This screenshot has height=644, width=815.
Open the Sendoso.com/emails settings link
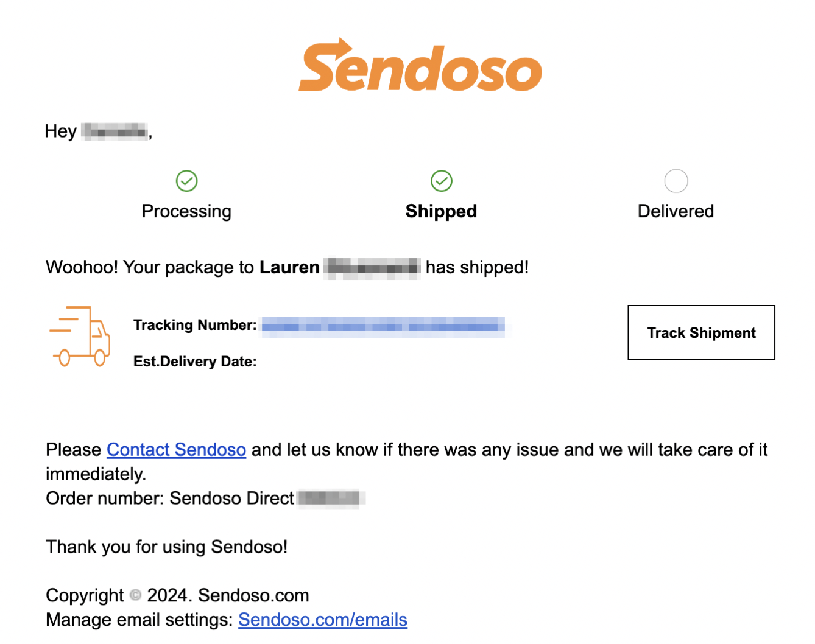coord(322,620)
